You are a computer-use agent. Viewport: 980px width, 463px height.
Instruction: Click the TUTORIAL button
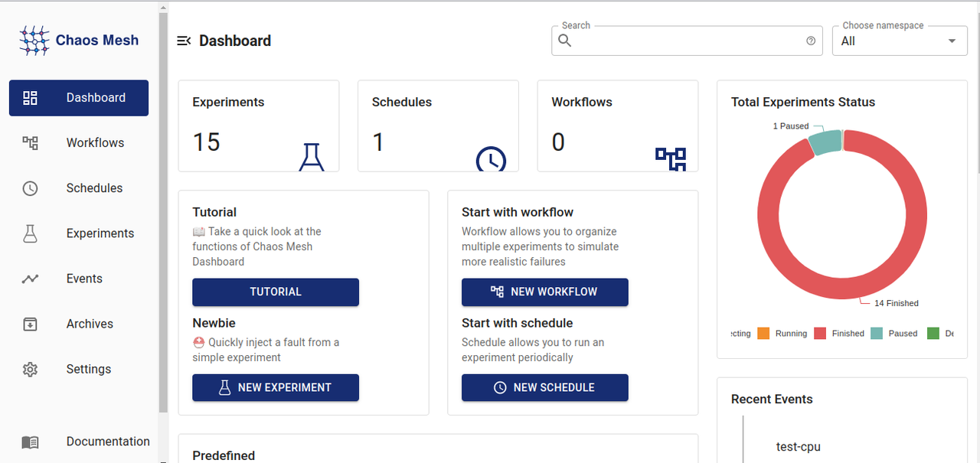(276, 292)
